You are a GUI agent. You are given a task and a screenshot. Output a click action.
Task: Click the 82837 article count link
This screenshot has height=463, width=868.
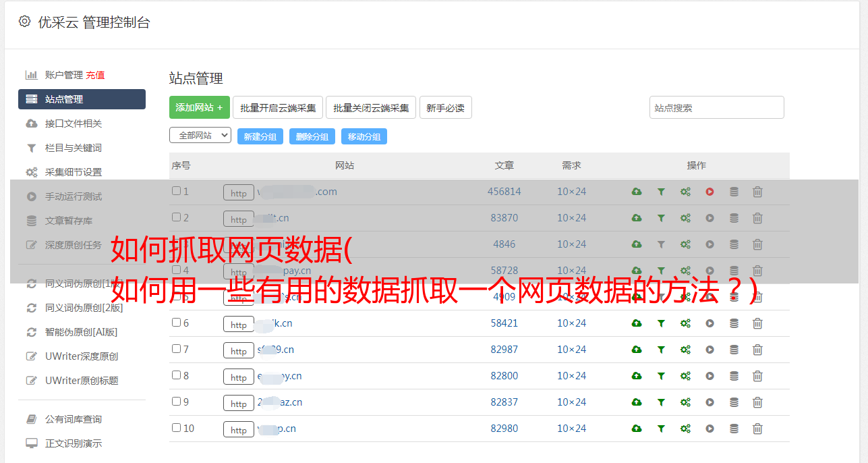(504, 402)
